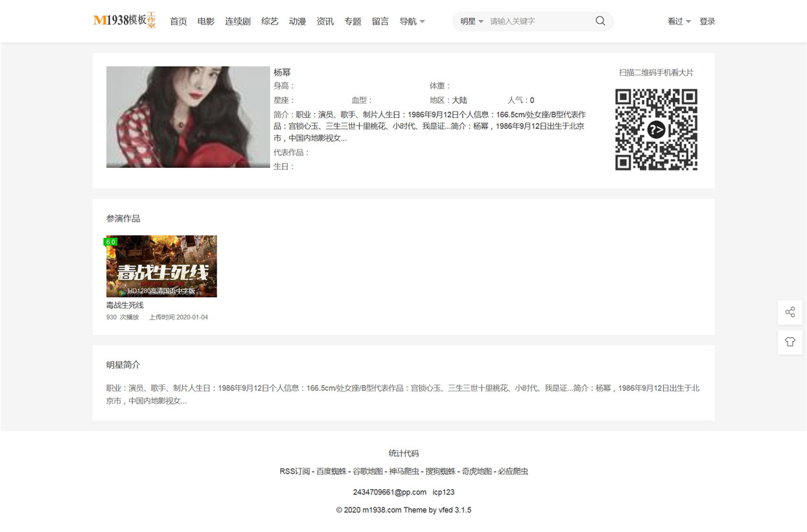807x532 pixels.
Task: Expand the 看过 history dropdown
Action: click(679, 21)
